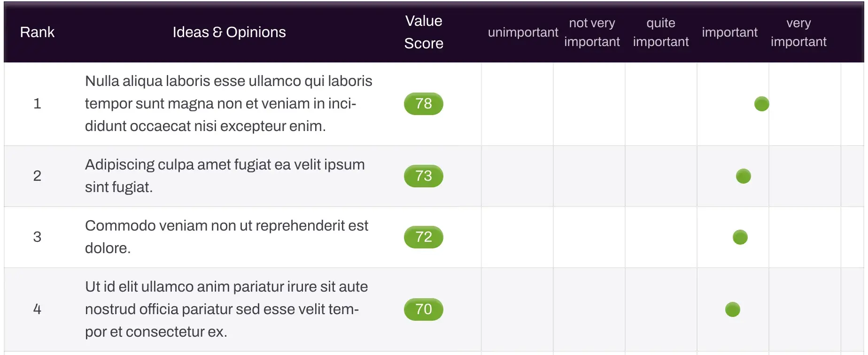Screen dimensions: 868x355
Task: Click the rank 4 importance dot
Action: click(732, 309)
